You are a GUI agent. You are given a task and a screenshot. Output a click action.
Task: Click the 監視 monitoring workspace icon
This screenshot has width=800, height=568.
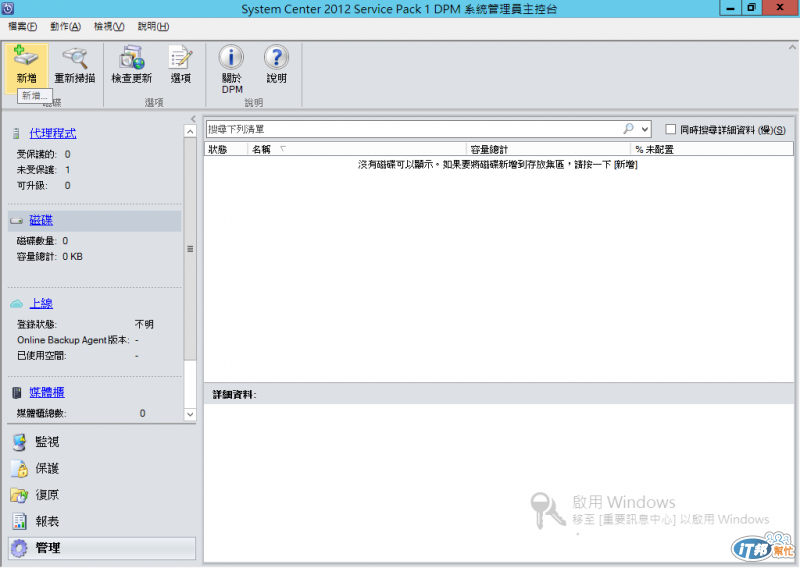coord(19,442)
